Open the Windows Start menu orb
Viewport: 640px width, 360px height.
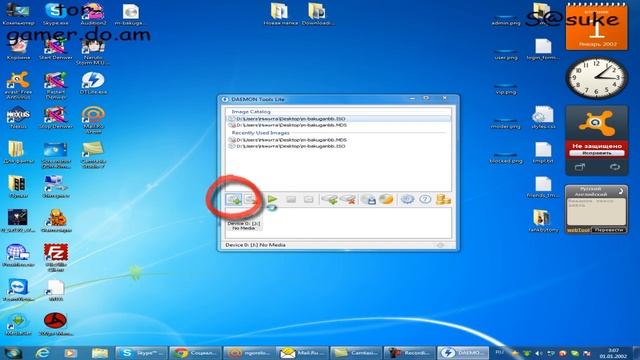pyautogui.click(x=13, y=353)
